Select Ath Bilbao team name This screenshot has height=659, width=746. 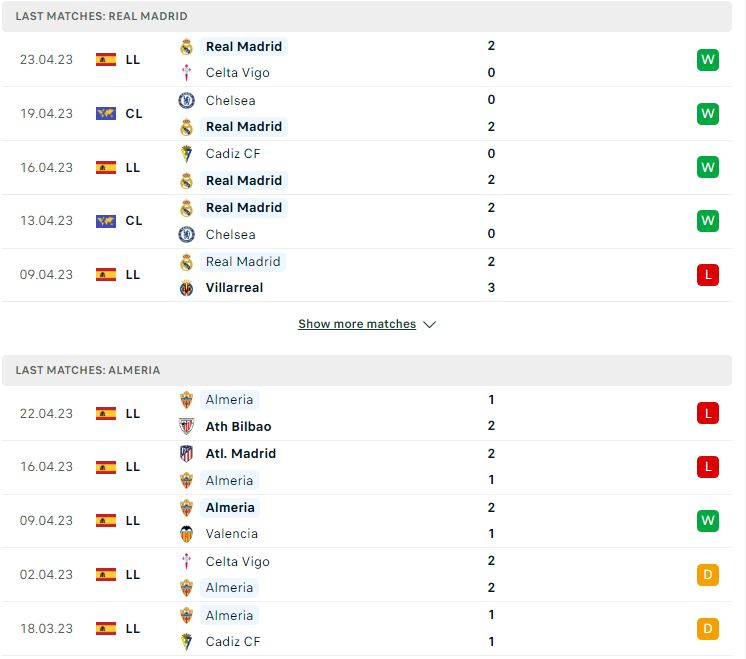click(x=238, y=426)
